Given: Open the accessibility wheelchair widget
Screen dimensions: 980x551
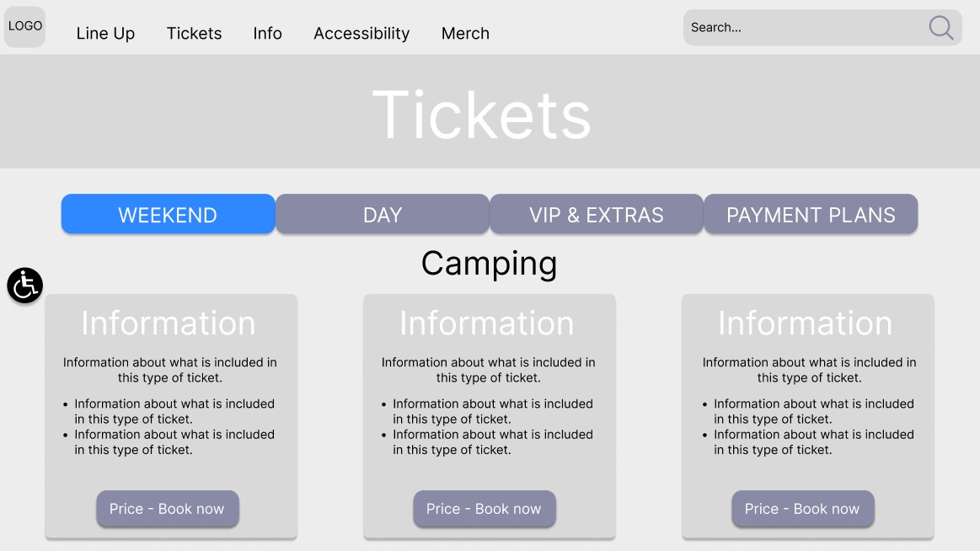Looking at the screenshot, I should (x=25, y=286).
